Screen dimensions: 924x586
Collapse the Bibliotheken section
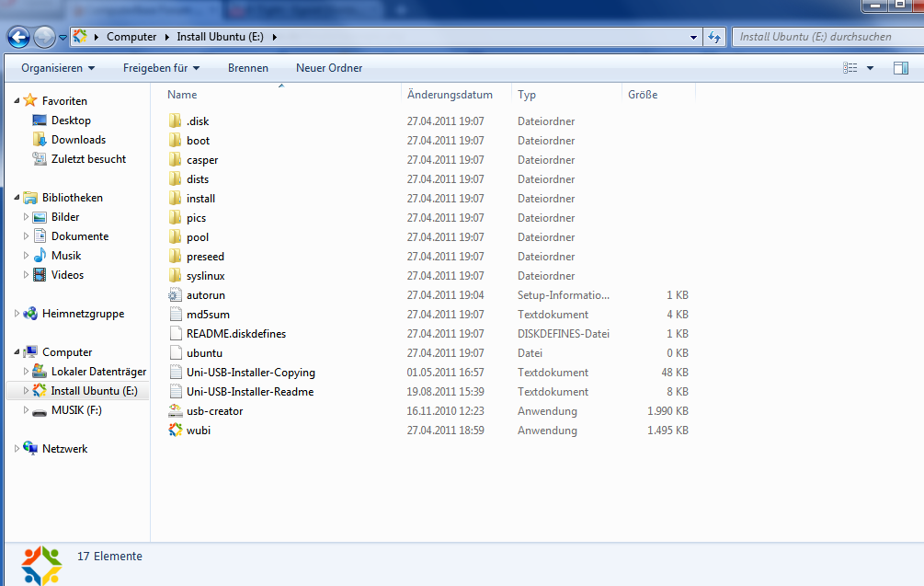point(17,198)
